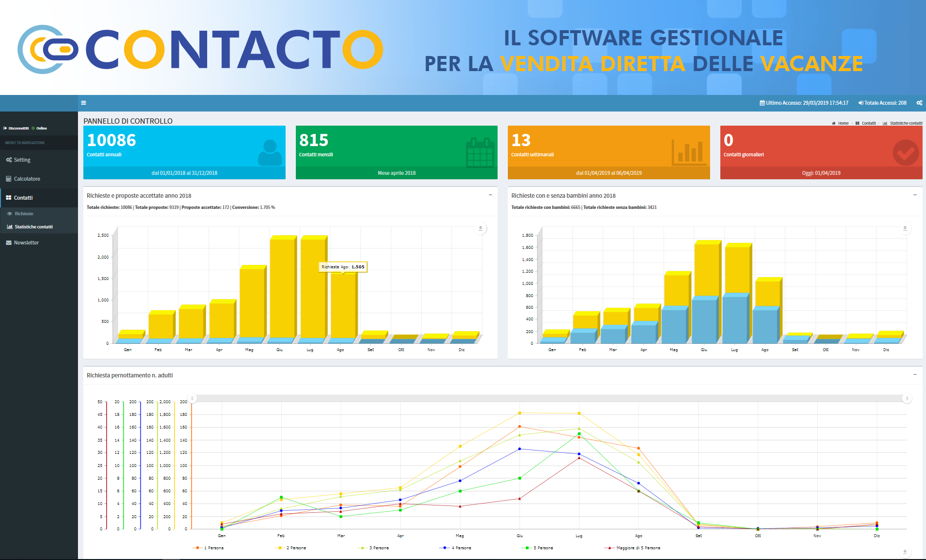This screenshot has width=926, height=560.
Task: Click the Totale Accessi: 208 text
Action: 886,103
